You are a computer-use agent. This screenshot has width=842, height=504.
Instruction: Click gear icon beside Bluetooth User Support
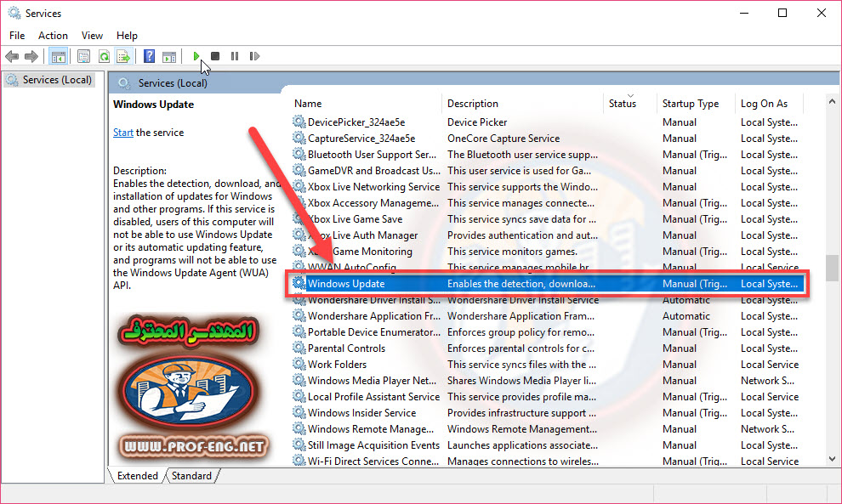299,154
